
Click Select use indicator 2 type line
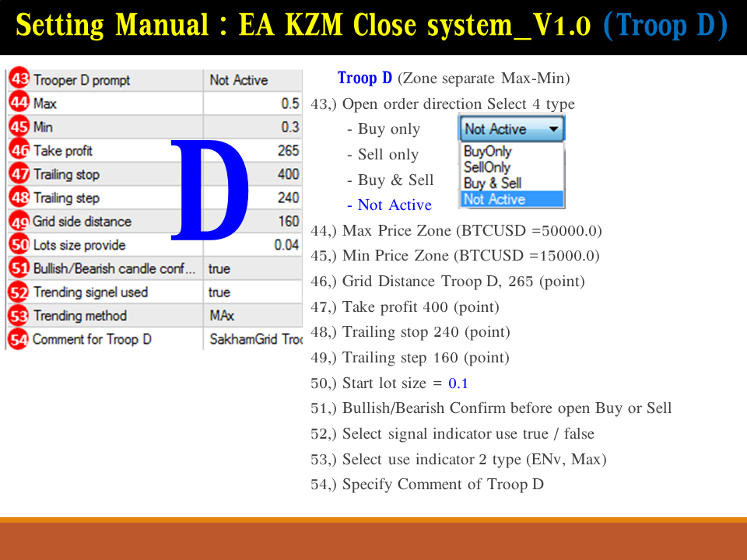(x=459, y=460)
